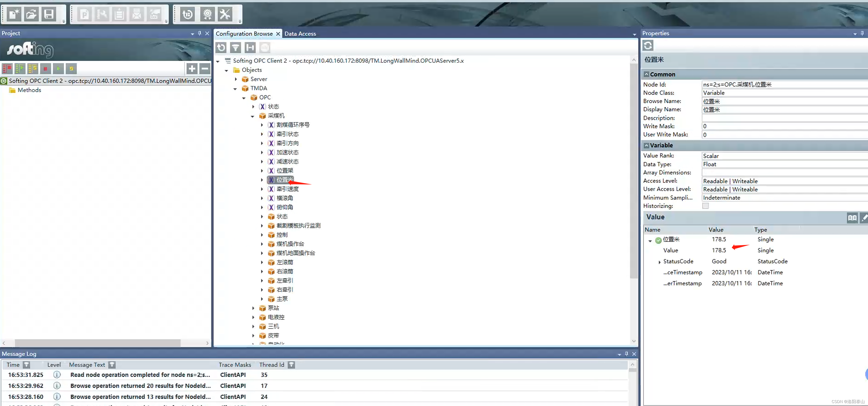Pin the Project panel
The height and width of the screenshot is (406, 868).
click(x=199, y=33)
